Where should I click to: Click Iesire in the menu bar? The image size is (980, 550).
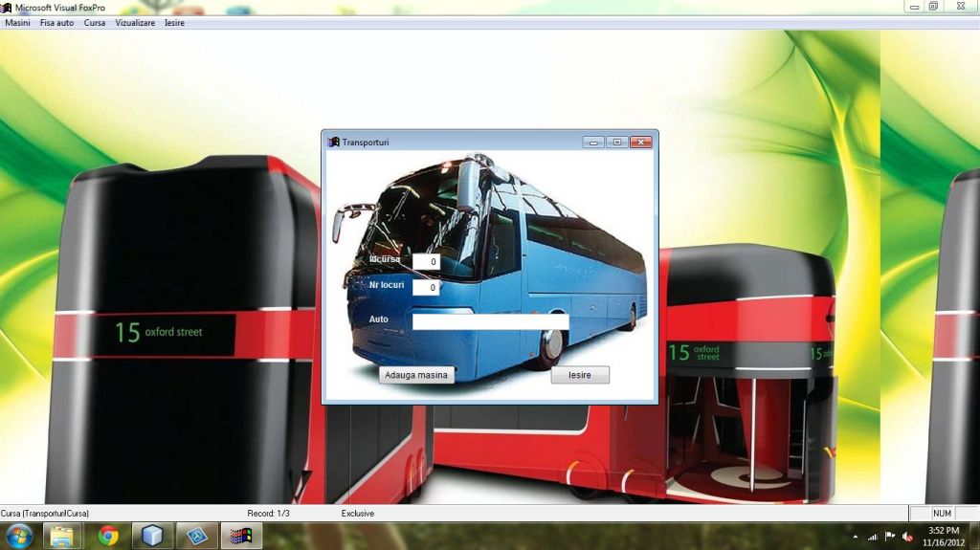tap(174, 22)
